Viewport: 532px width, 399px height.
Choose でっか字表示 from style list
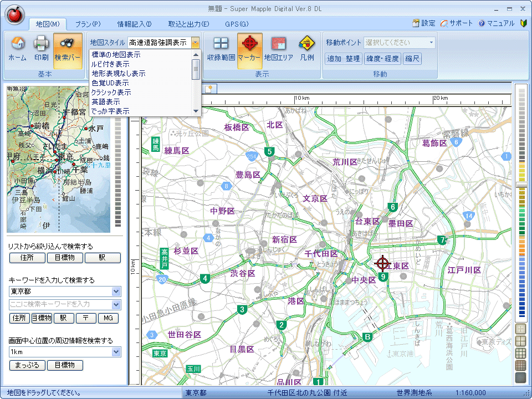[x=140, y=111]
